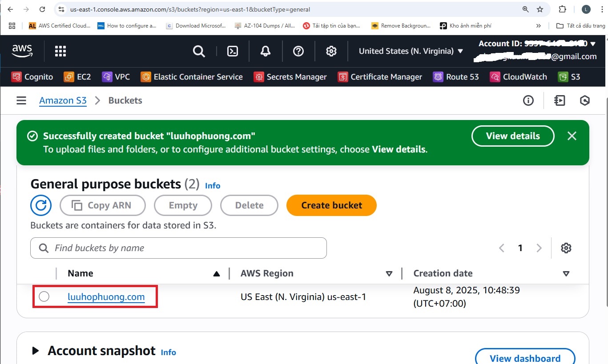This screenshot has width=608, height=364.
Task: Launch AWS CloudShell terminal icon
Action: pos(233,51)
